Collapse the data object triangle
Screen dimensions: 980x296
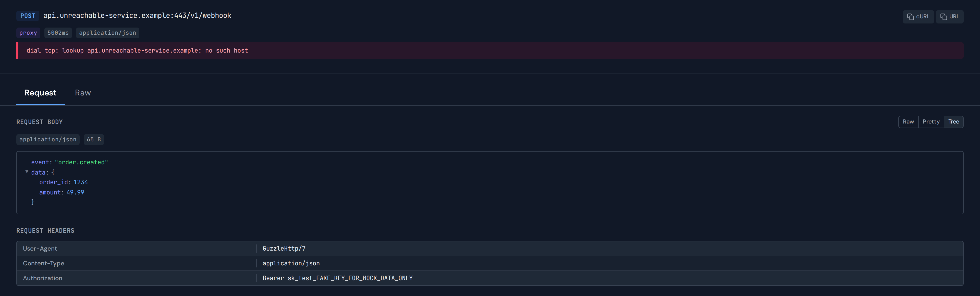coord(27,172)
